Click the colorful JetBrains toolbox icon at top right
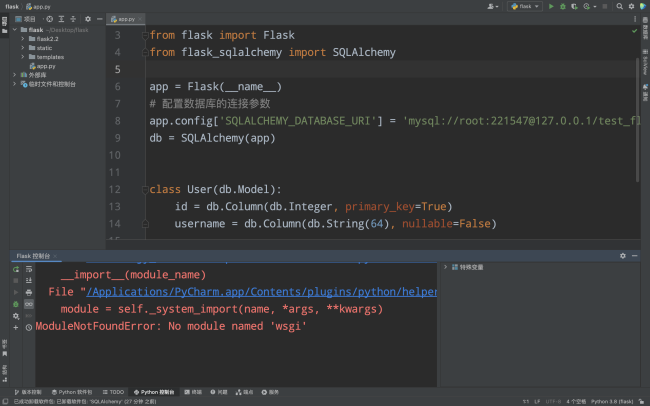Screen dimensions: 650x406 coord(643,6)
